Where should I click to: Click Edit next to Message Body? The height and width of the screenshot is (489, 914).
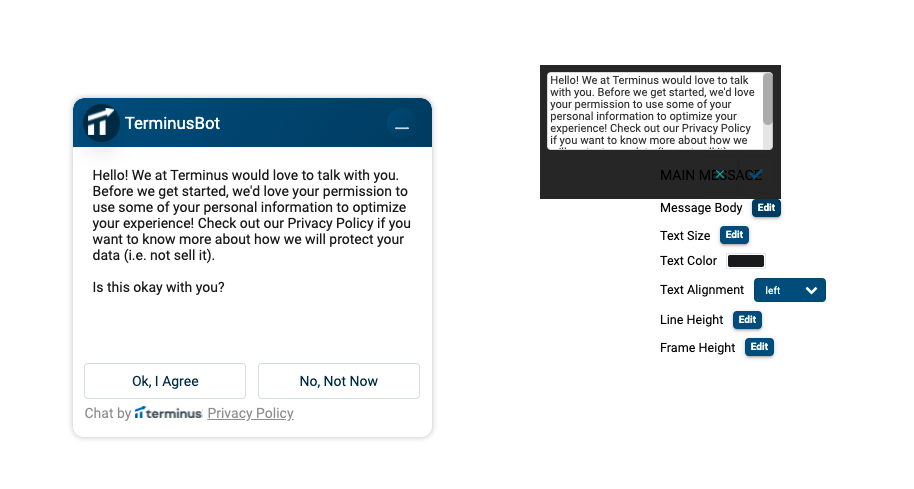tap(766, 207)
